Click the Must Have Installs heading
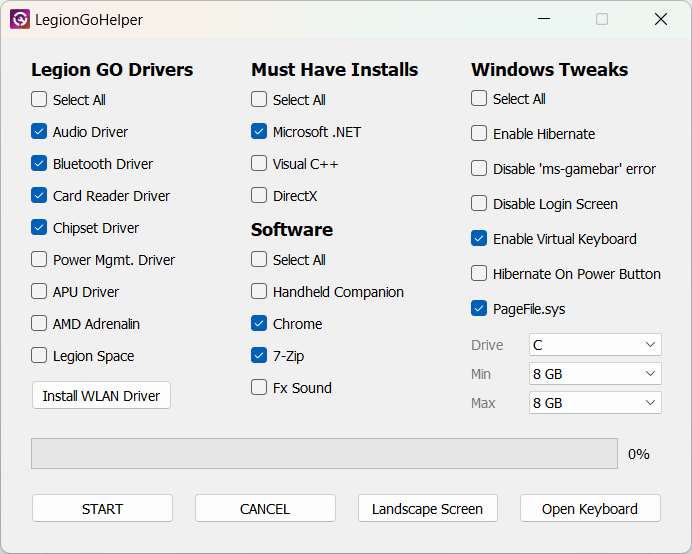692x554 pixels. (335, 70)
